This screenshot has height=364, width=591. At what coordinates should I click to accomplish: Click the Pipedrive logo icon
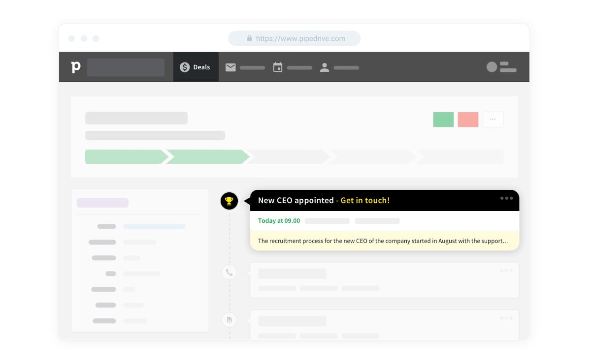[x=75, y=67]
